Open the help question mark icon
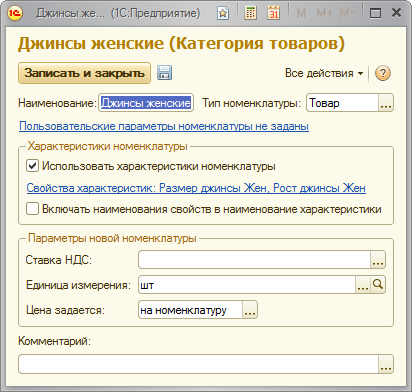This screenshot has width=412, height=392. [x=383, y=73]
